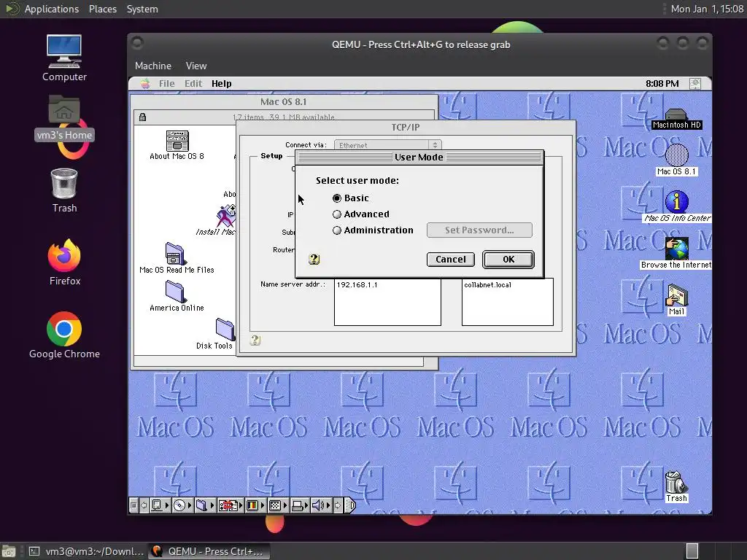Click the Linux desktop Trash icon
Viewport: 747px width, 560px height.
64,190
